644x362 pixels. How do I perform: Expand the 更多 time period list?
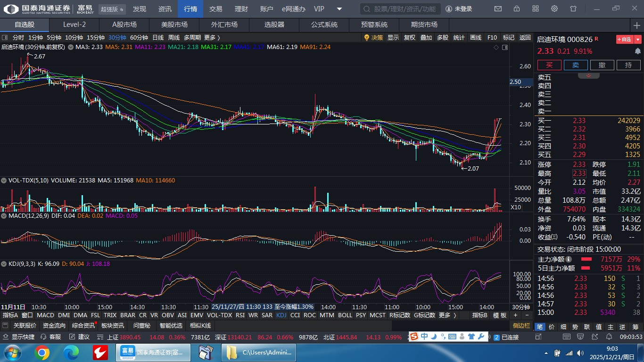pos(212,37)
